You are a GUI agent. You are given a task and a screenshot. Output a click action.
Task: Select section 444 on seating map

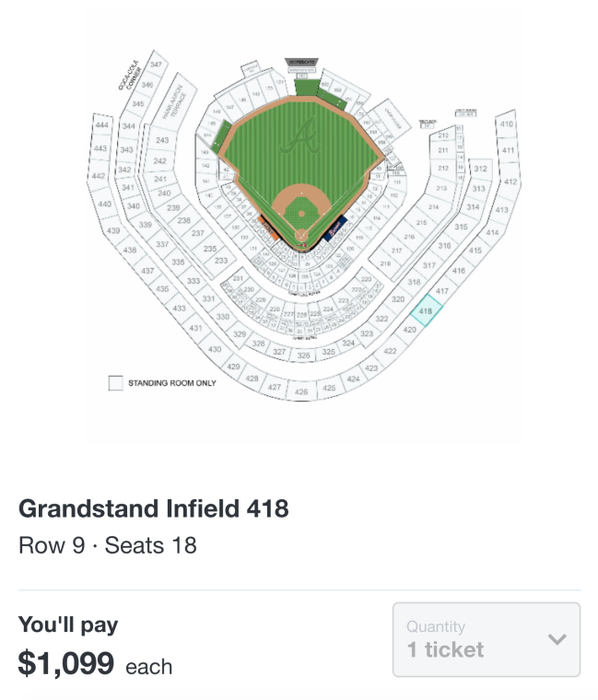[x=101, y=124]
